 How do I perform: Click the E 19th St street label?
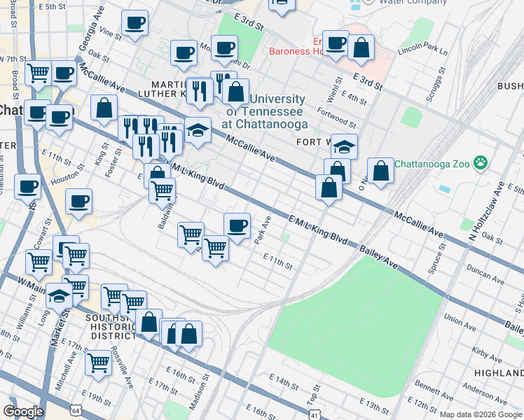pyautogui.click(x=96, y=398)
